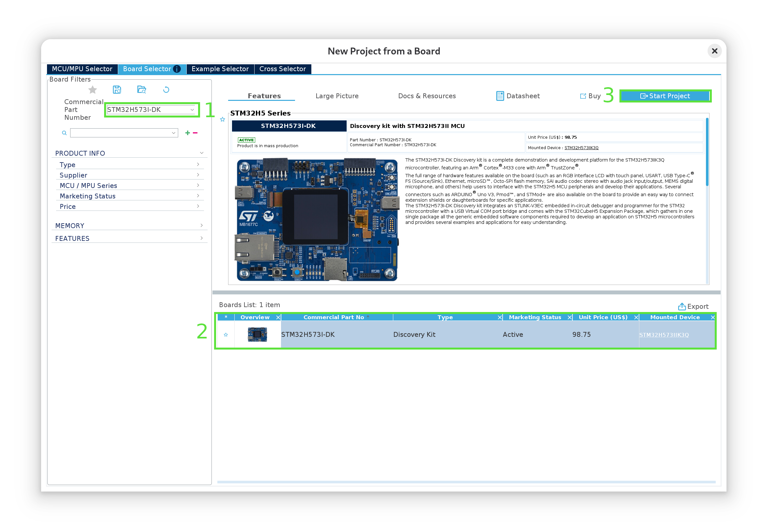Toggle favorite star in boards list row

(x=226, y=335)
